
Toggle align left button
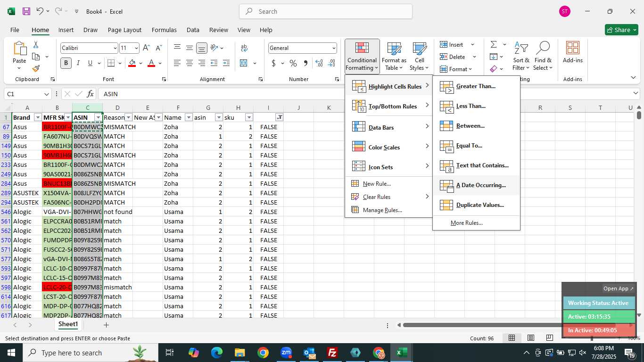pos(177,63)
